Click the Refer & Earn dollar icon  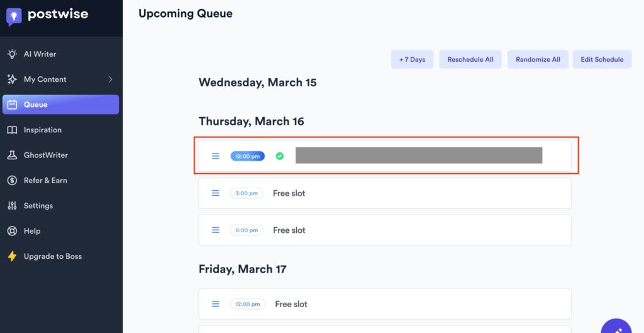pyautogui.click(x=12, y=181)
